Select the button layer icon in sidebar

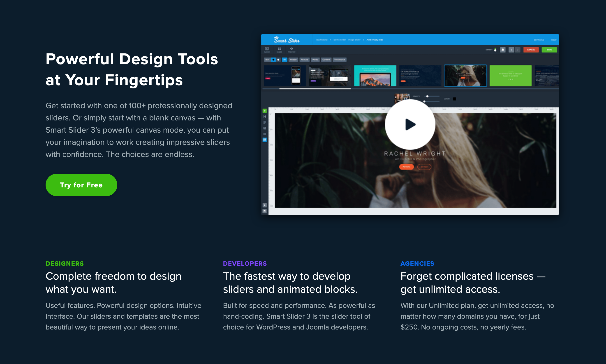pyautogui.click(x=265, y=134)
